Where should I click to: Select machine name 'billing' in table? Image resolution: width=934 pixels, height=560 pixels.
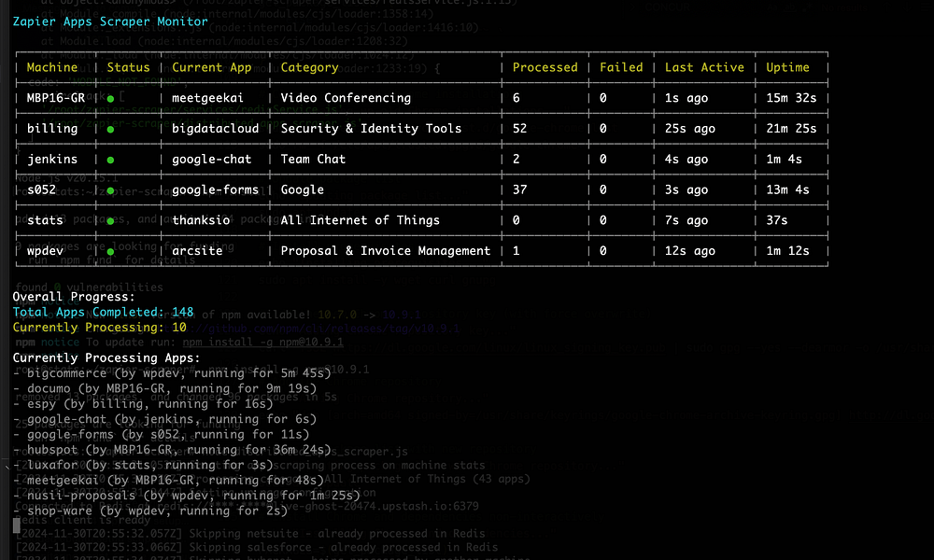click(51, 129)
